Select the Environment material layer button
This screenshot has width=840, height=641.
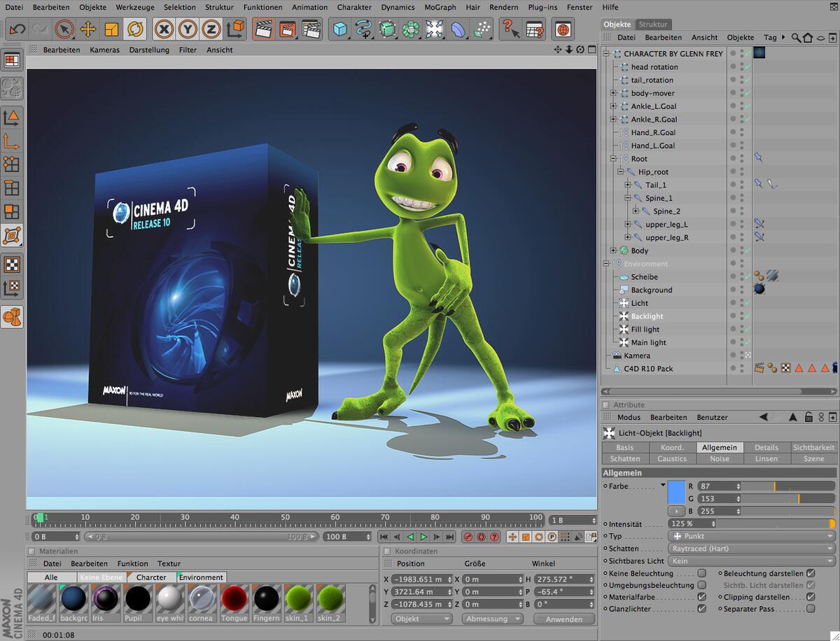(x=202, y=577)
